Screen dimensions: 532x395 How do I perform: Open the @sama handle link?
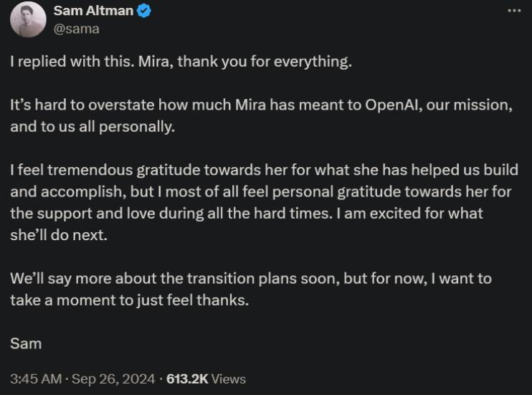click(77, 29)
